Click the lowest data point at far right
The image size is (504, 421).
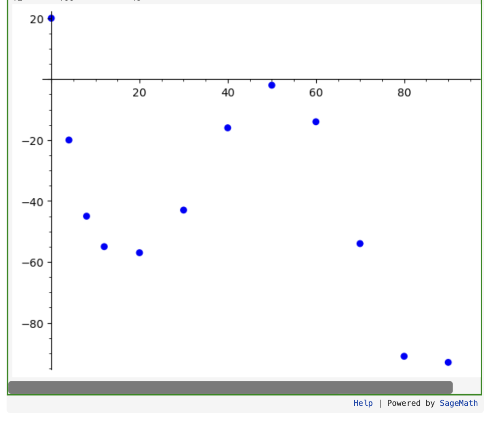[448, 362]
